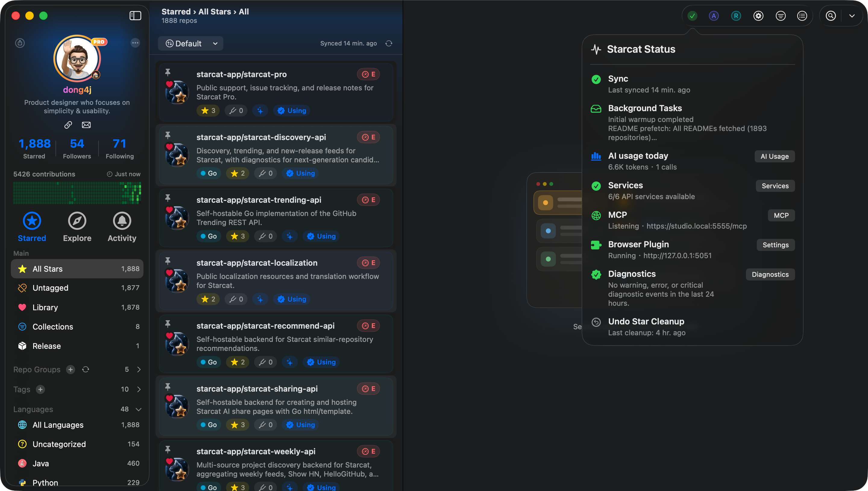Screen dimensions: 868x491
Task: Select Untagged in sidebar
Action: [77, 288]
